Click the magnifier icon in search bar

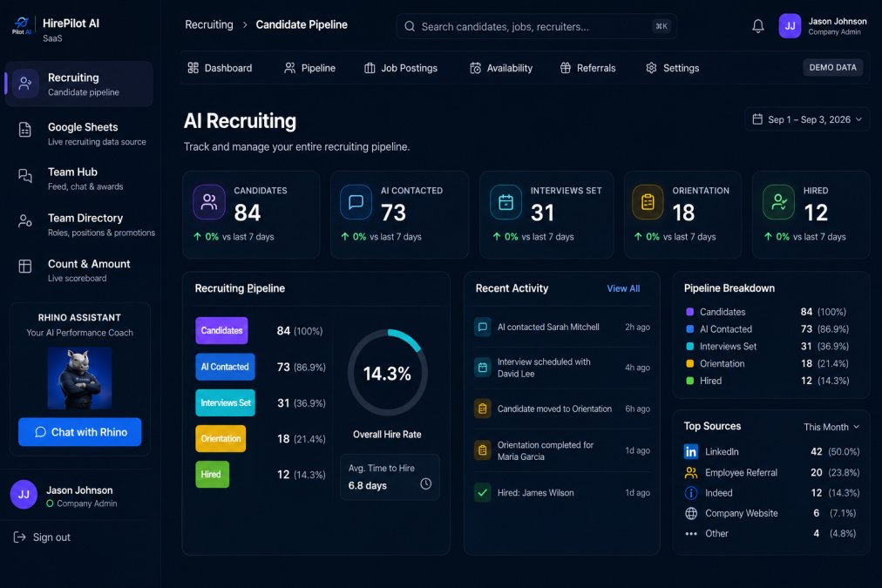(410, 26)
